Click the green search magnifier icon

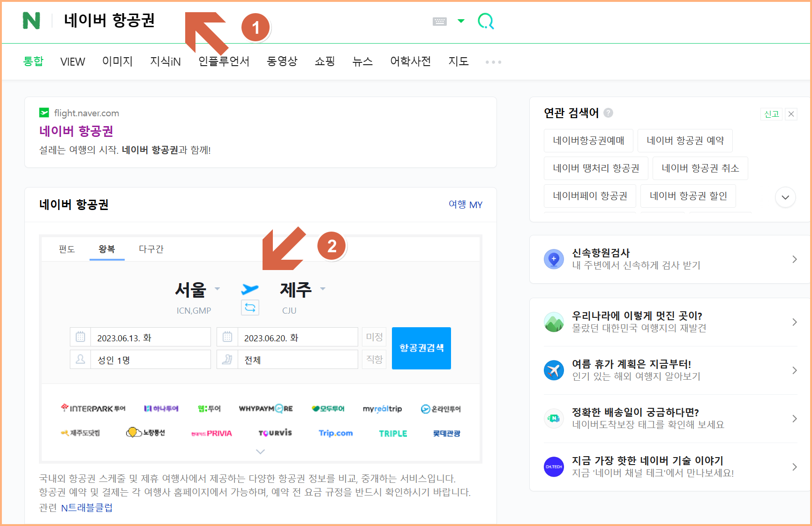pyautogui.click(x=486, y=21)
